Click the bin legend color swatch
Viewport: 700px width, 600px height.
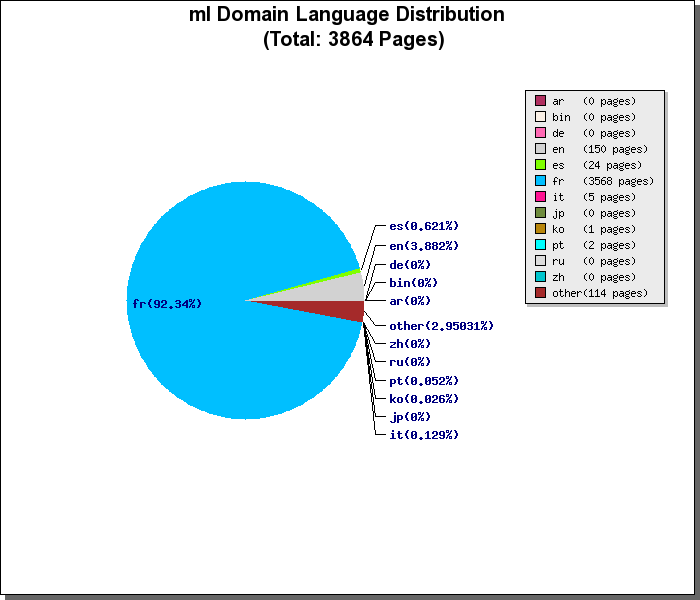click(540, 117)
